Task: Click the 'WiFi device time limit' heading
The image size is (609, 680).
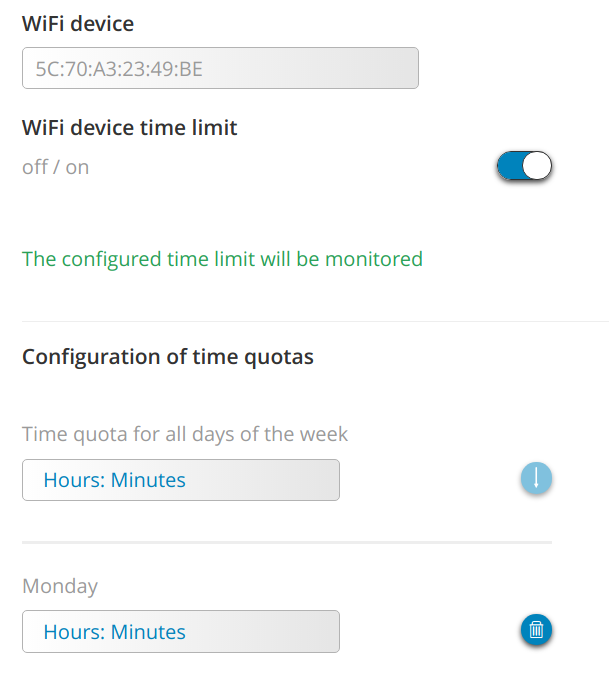Action: point(130,128)
